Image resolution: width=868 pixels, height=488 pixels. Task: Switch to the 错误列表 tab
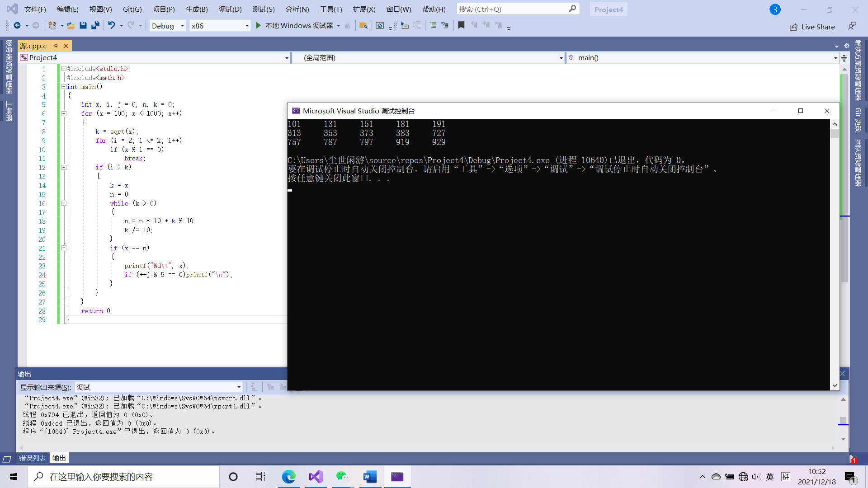point(33,458)
